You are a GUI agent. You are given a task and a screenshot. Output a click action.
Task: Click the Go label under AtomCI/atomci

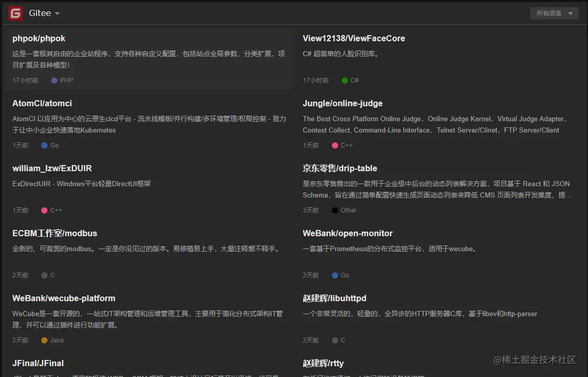click(54, 145)
